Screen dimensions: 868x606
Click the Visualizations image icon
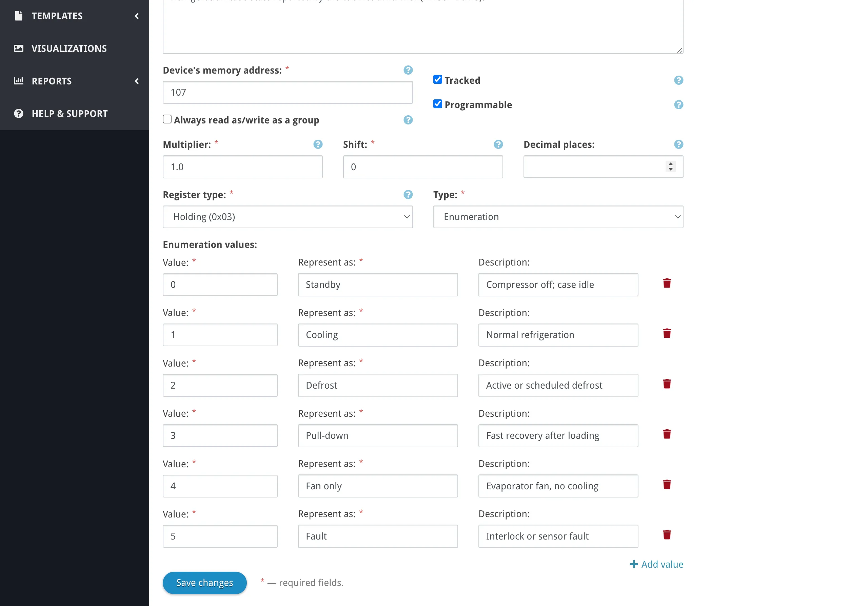[19, 48]
